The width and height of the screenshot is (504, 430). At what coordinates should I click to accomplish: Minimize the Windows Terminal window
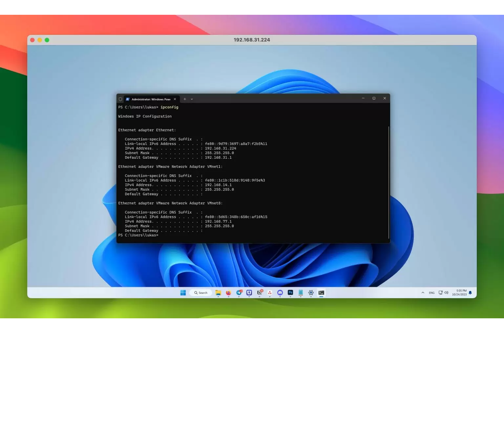(x=363, y=98)
